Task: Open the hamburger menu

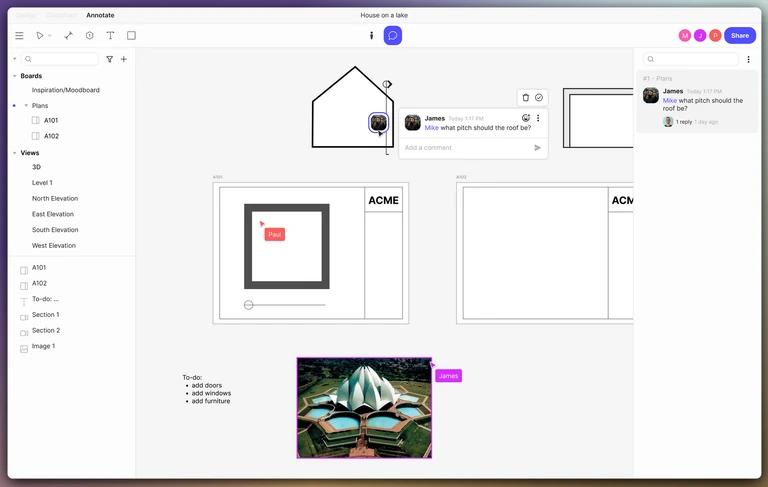Action: [x=19, y=35]
